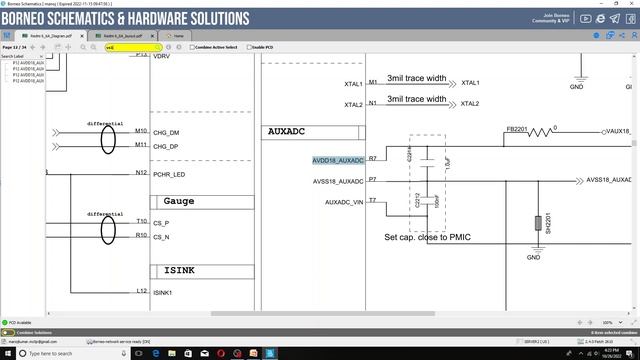Click Join Borneo Community & VIP link
640x360 pixels.
tap(550, 18)
